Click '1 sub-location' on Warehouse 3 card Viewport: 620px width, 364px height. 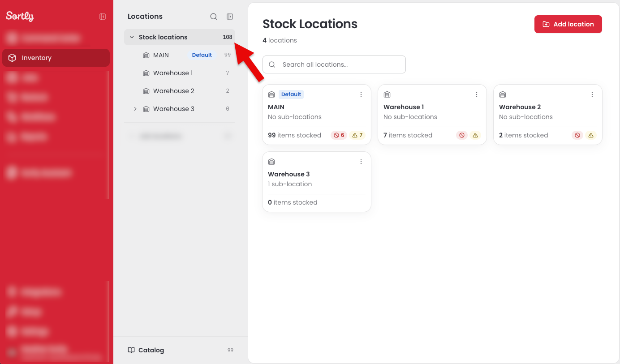pos(290,184)
